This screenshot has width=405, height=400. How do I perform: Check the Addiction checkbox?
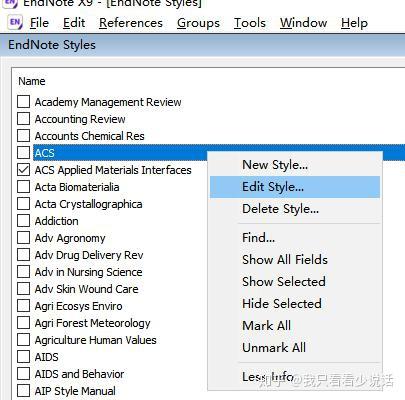23,221
